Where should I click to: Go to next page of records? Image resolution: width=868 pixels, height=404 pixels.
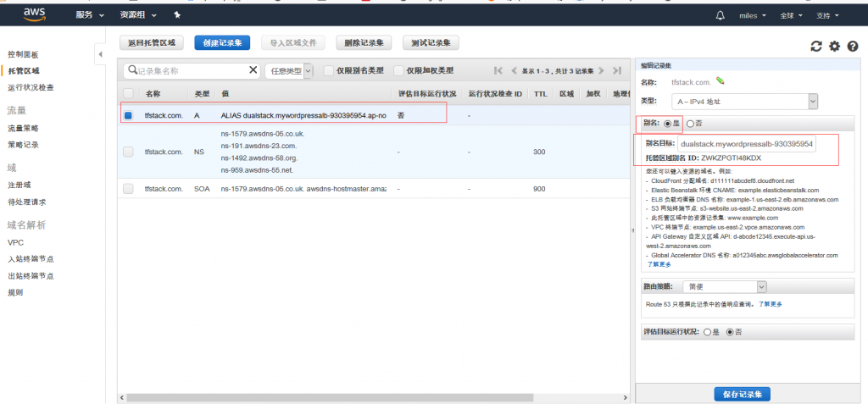(601, 71)
